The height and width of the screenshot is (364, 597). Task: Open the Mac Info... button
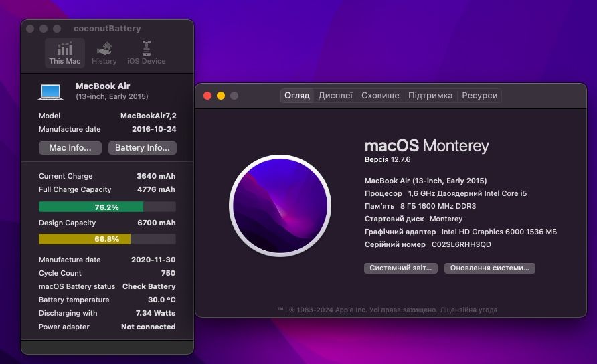pos(70,148)
